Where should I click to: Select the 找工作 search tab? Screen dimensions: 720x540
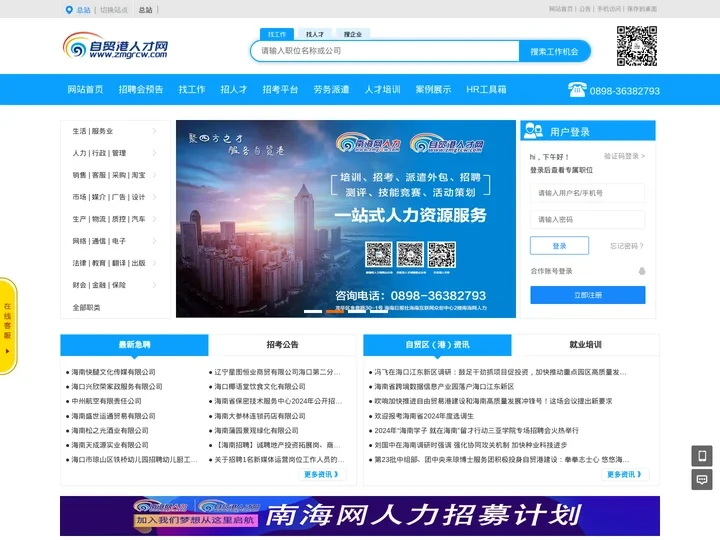277,34
